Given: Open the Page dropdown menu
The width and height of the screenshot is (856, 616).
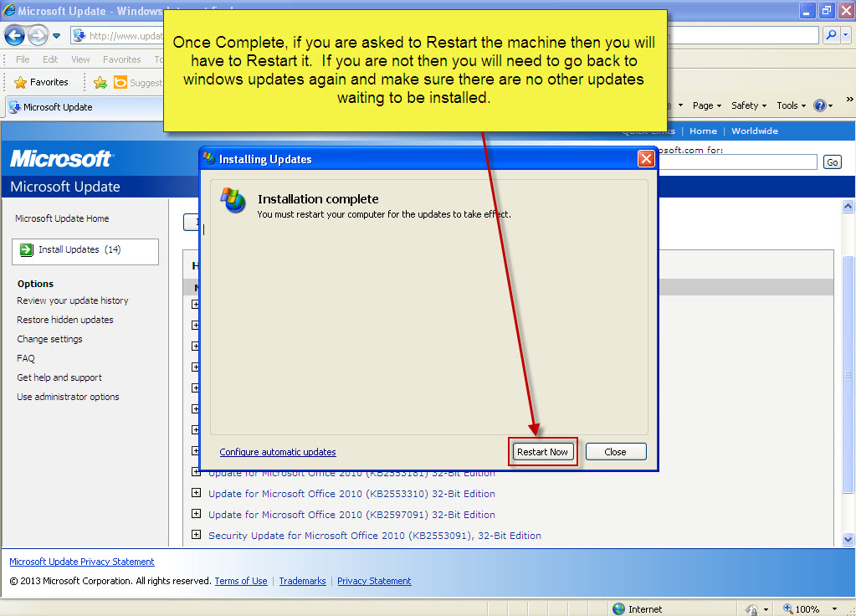Looking at the screenshot, I should click(x=707, y=105).
